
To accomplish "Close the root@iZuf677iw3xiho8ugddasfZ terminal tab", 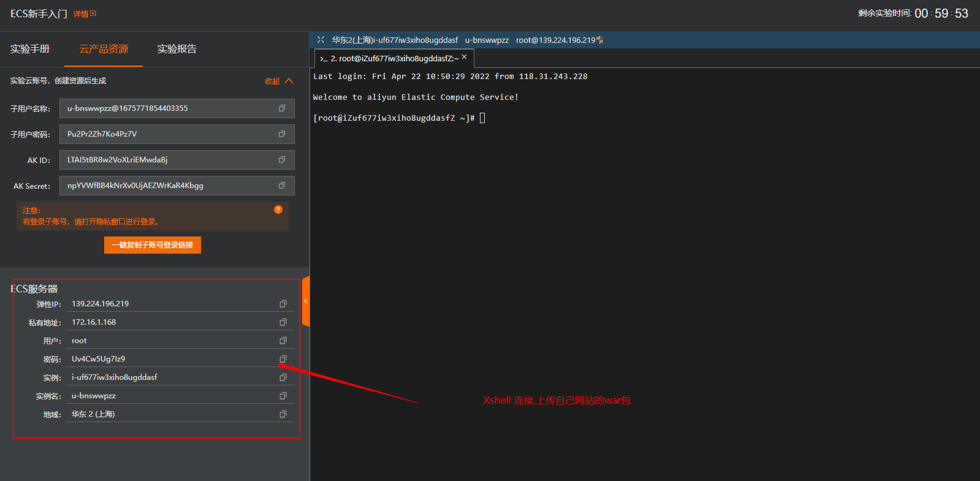I will [465, 57].
